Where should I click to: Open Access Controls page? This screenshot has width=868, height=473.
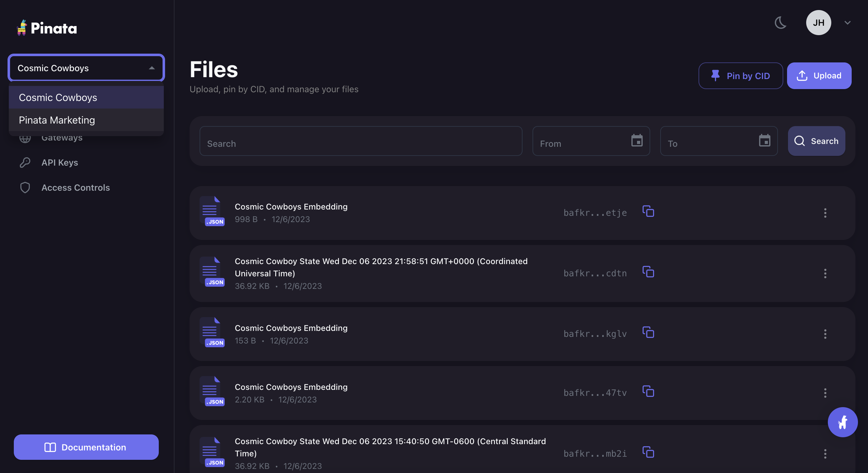(x=76, y=187)
